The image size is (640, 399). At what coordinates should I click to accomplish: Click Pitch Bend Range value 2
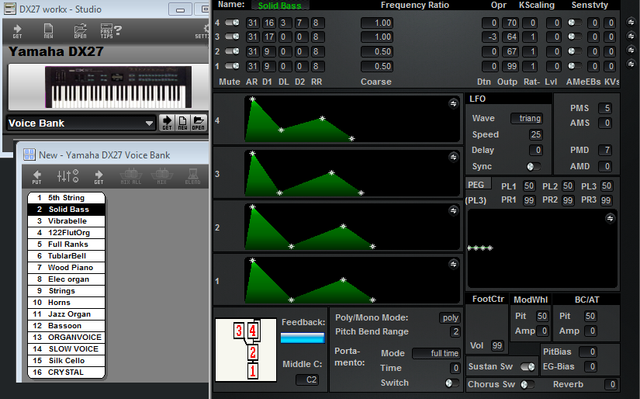pos(455,332)
